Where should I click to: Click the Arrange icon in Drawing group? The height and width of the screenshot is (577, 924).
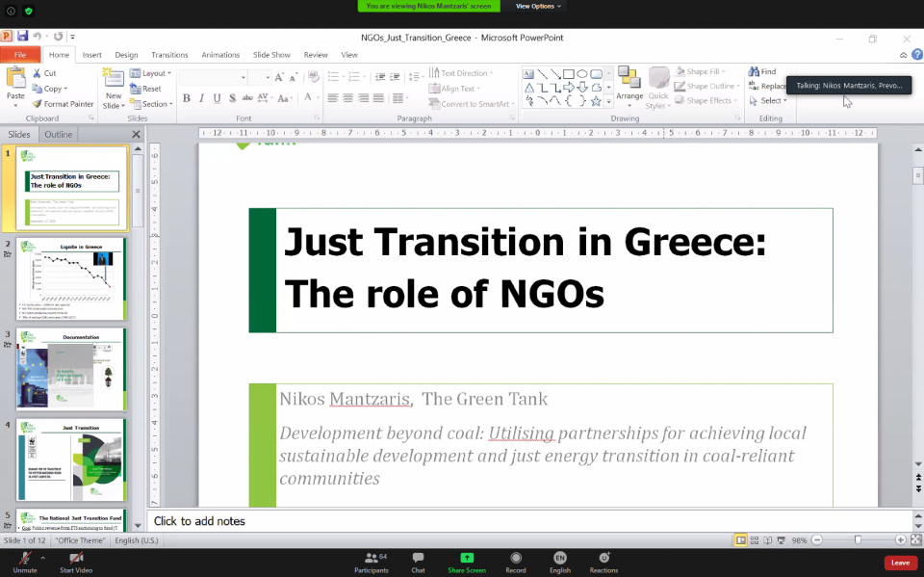tap(629, 86)
